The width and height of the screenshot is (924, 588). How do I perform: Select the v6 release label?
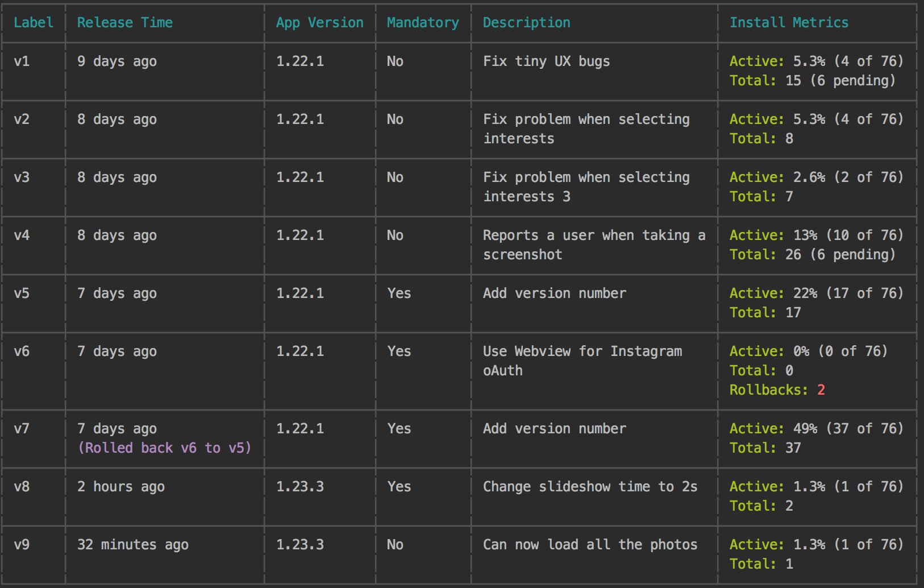pos(22,351)
